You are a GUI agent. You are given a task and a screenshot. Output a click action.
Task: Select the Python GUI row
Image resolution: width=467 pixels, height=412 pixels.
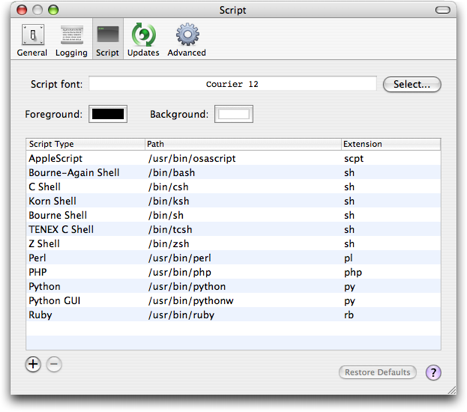(233, 301)
